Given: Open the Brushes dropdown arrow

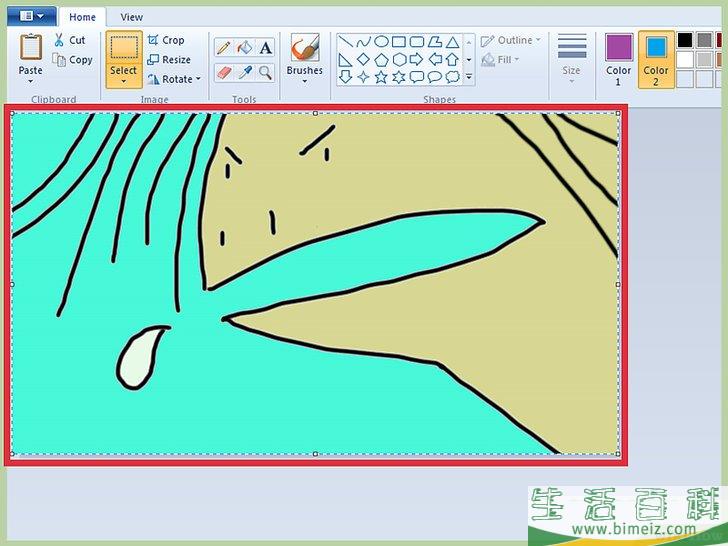Looking at the screenshot, I should click(x=305, y=82).
